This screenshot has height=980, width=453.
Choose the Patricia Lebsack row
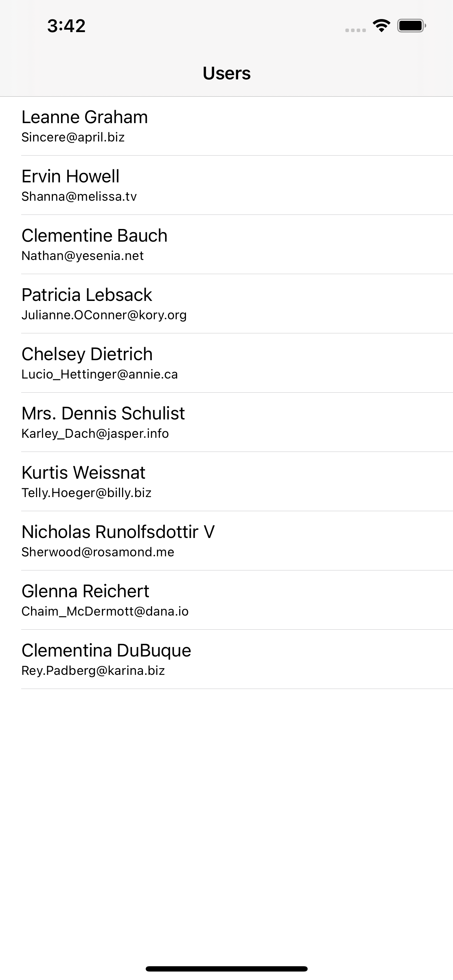pyautogui.click(x=227, y=304)
